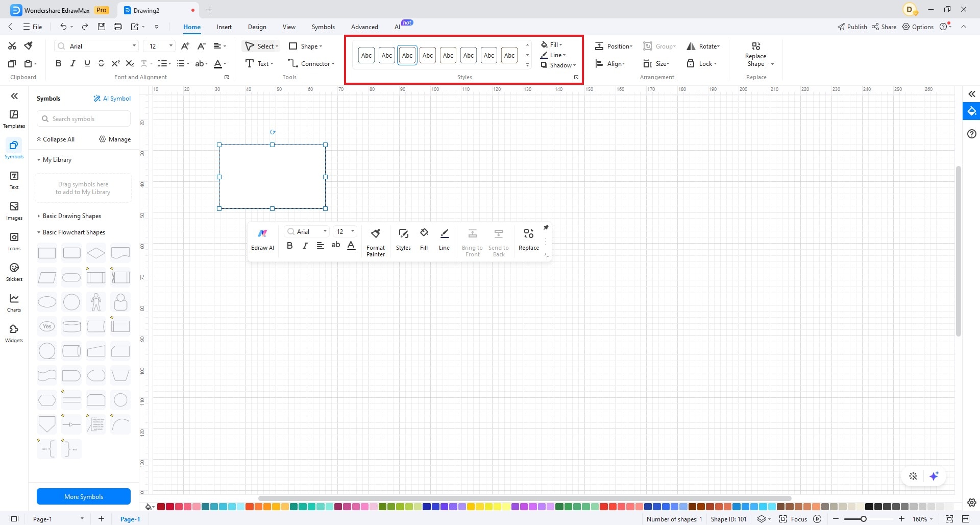This screenshot has width=980, height=525.
Task: Open Templates in the left sidebar
Action: coord(14,119)
